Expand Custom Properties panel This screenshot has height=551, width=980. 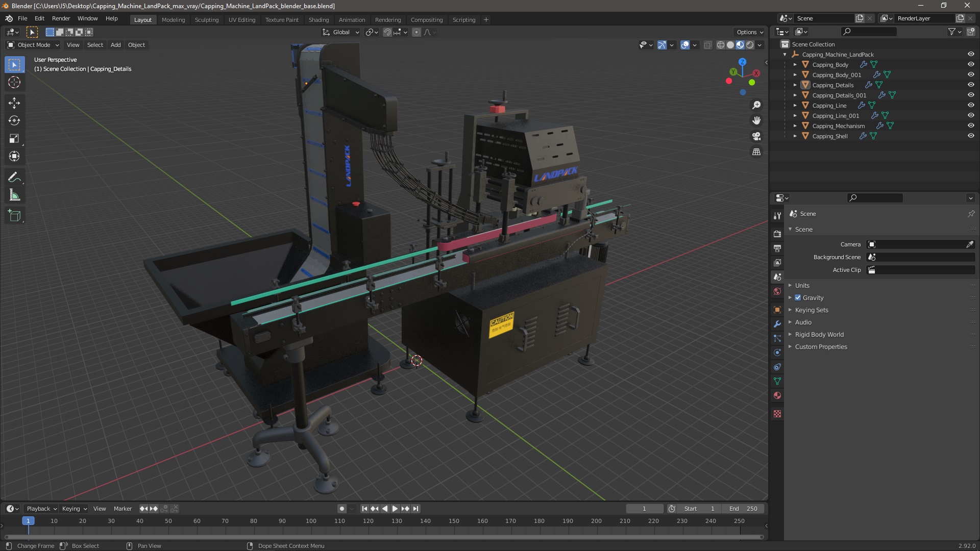pos(821,346)
